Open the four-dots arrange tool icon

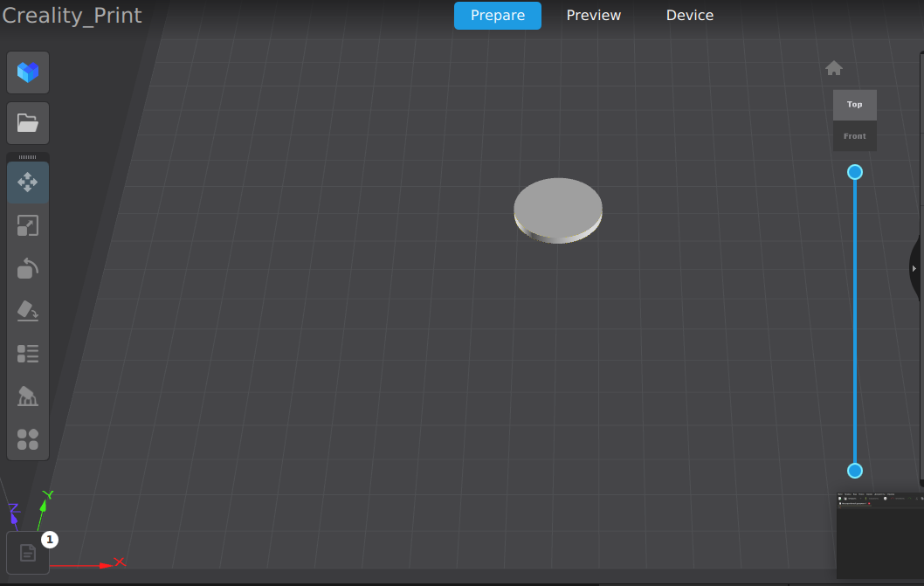click(28, 439)
